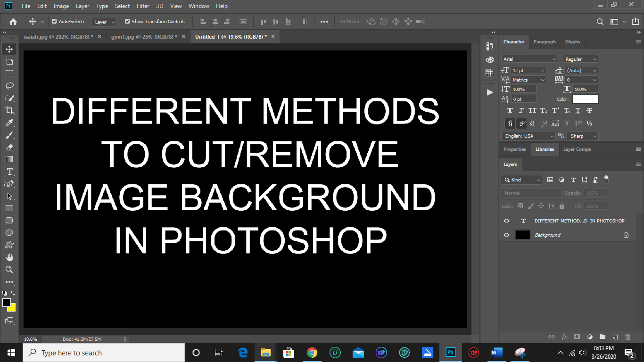Screen dimensions: 644x362
Task: Switch to the Paragraph panel tab
Action: point(545,41)
